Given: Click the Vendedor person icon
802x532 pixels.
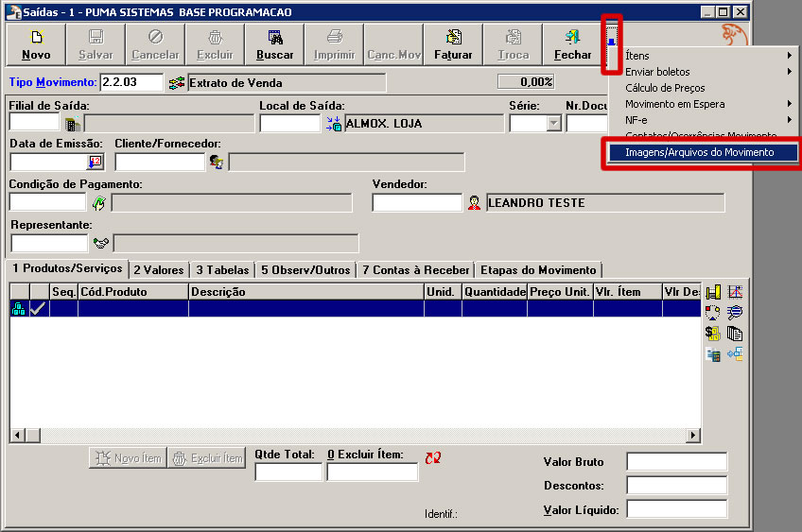Looking at the screenshot, I should pos(474,202).
